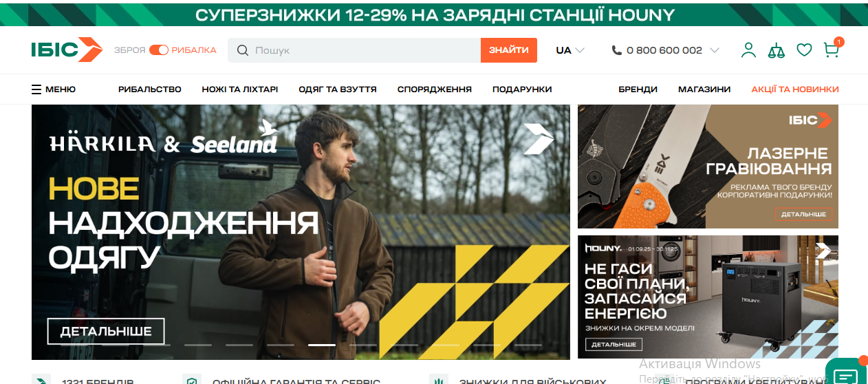Click the Знайти search button
Screen dimensions: 868x384
coord(509,50)
